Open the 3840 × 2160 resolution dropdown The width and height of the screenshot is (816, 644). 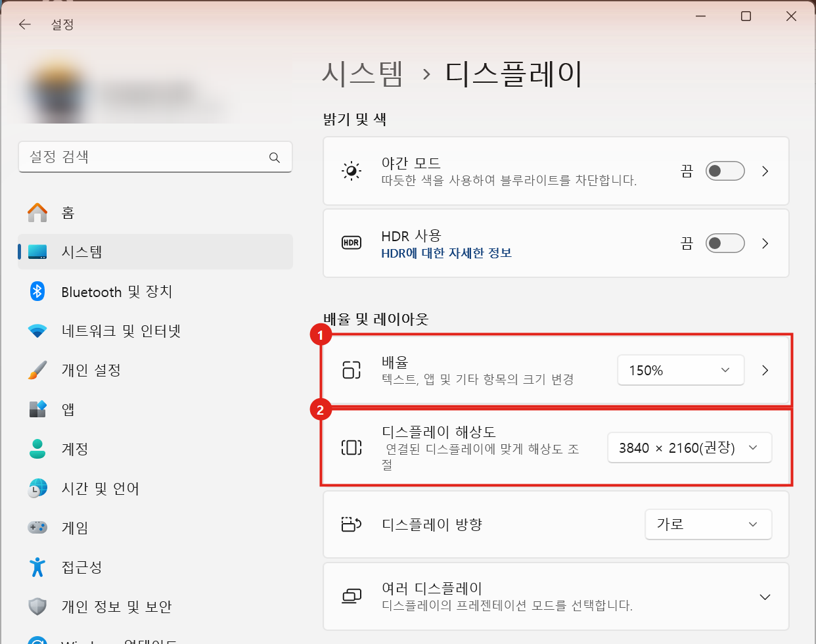coord(689,448)
